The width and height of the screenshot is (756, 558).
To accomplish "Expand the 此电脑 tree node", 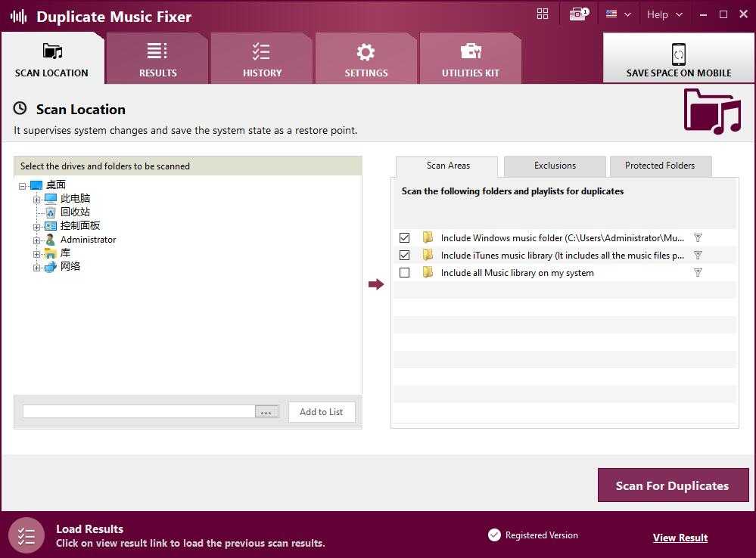I will [x=37, y=198].
